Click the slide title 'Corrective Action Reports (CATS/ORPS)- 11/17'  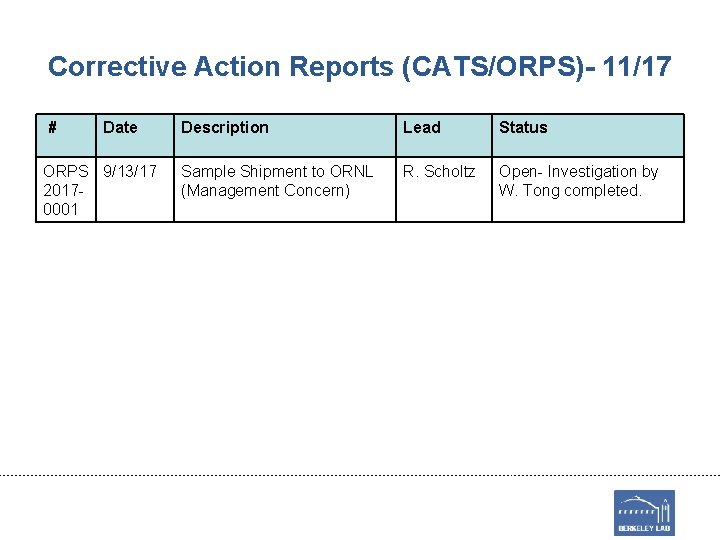pyautogui.click(x=360, y=67)
